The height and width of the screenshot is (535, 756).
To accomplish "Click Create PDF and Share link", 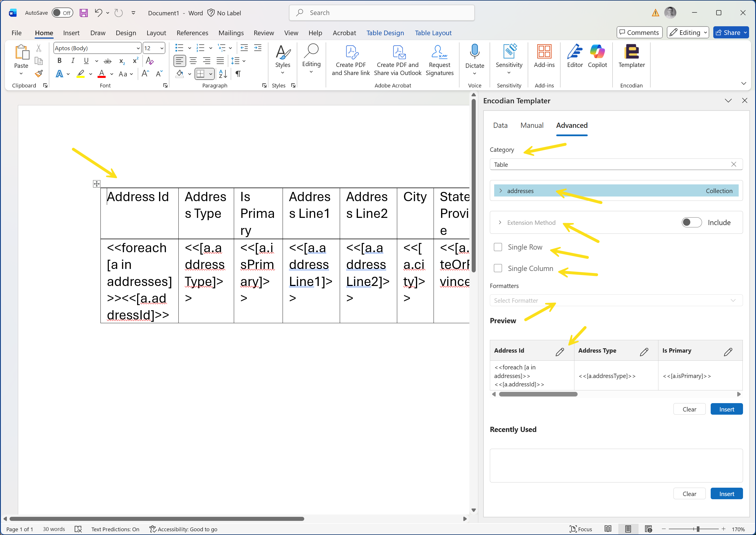I will coord(351,60).
